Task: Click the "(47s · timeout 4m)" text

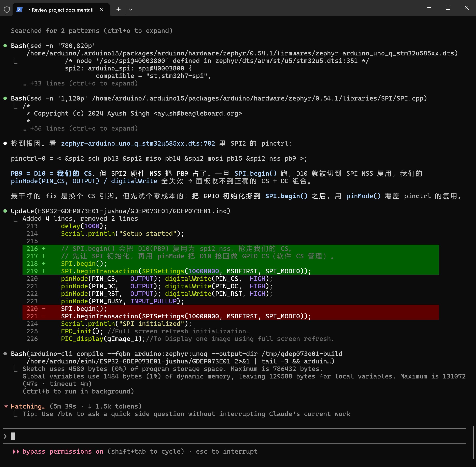Action: click(x=57, y=384)
